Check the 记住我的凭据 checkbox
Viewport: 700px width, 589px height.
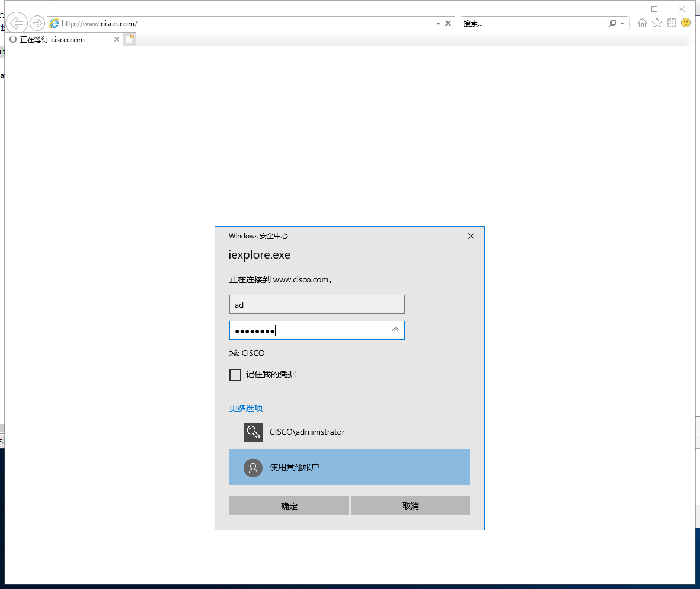pos(235,374)
